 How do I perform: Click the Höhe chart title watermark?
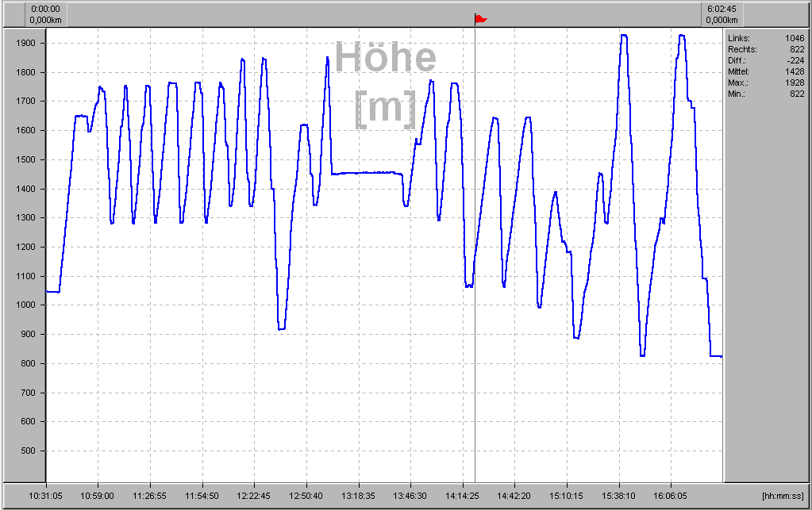pyautogui.click(x=386, y=59)
